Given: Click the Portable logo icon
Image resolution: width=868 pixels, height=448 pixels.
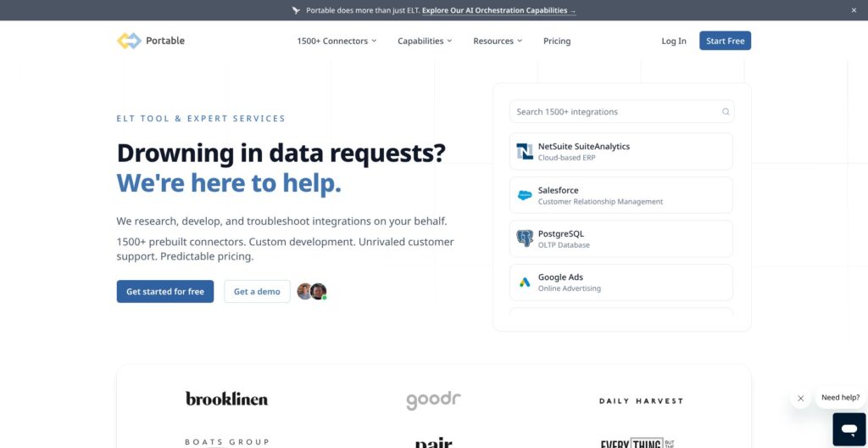Looking at the screenshot, I should tap(129, 41).
